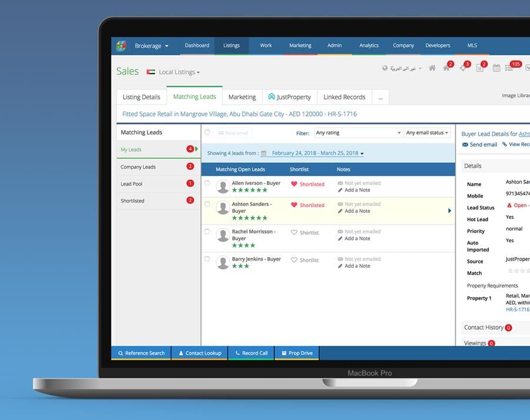This screenshot has height=420, width=530.
Task: Open crosshair alerts icon with badge 3
Action: pos(463,68)
